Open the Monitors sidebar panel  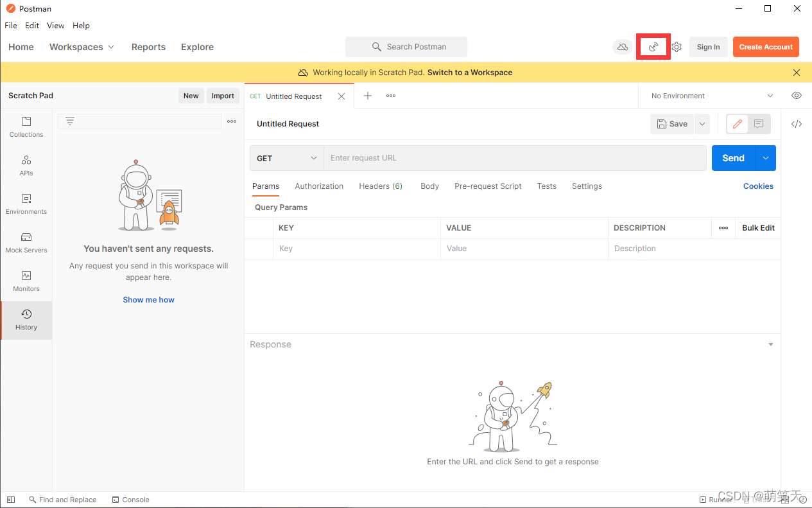26,281
